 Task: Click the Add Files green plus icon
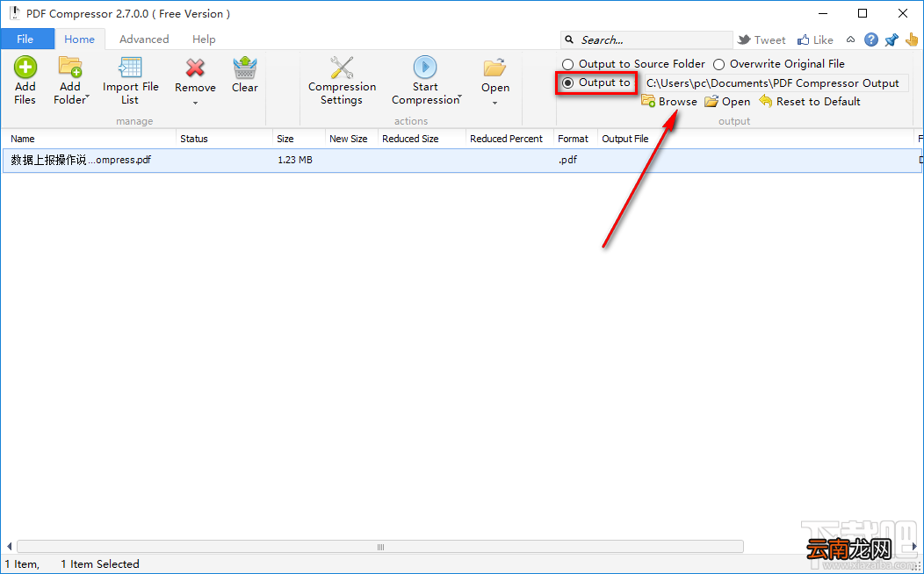[25, 67]
